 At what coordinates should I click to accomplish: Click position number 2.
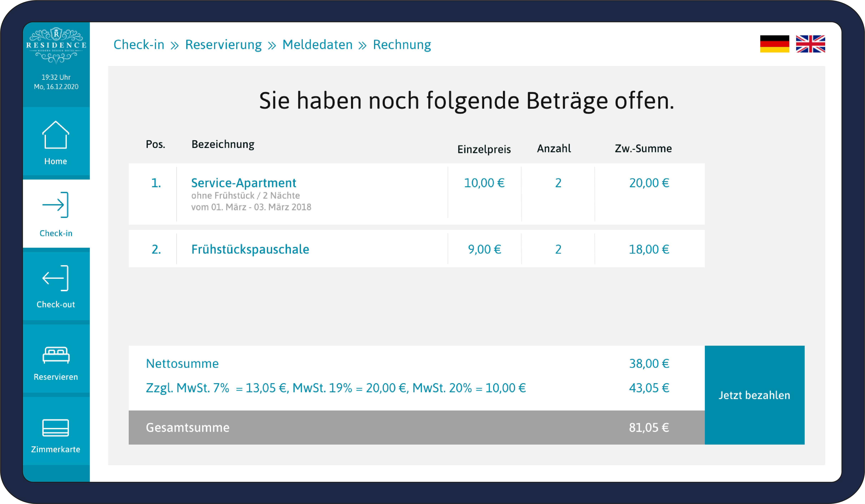[156, 249]
